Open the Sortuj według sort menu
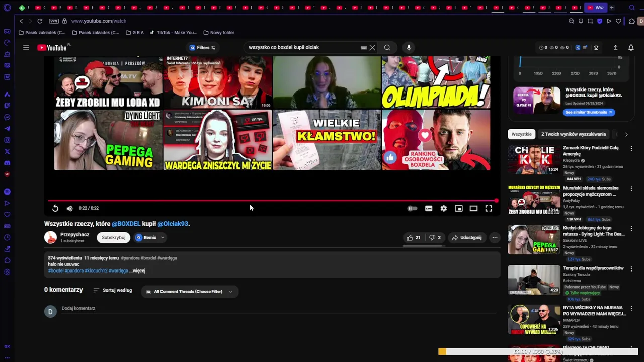This screenshot has width=644, height=362. (x=113, y=290)
